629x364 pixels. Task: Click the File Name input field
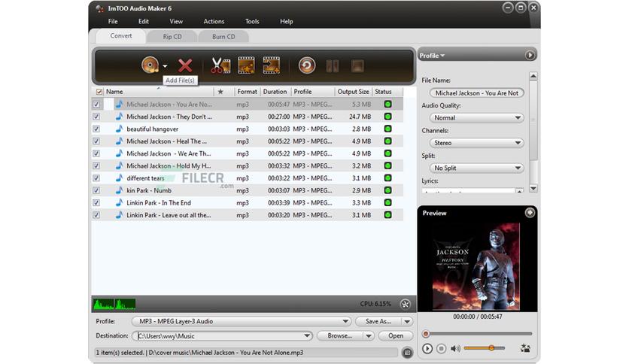(476, 93)
